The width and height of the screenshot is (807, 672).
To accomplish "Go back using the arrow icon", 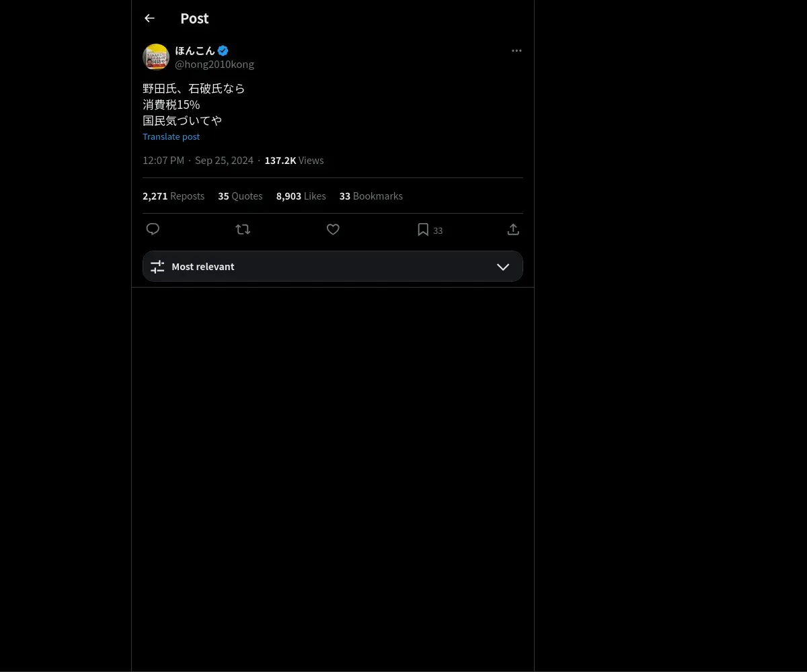I will pyautogui.click(x=149, y=18).
